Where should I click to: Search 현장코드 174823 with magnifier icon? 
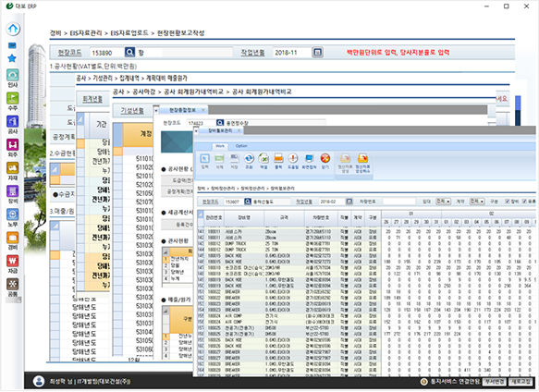coord(220,123)
